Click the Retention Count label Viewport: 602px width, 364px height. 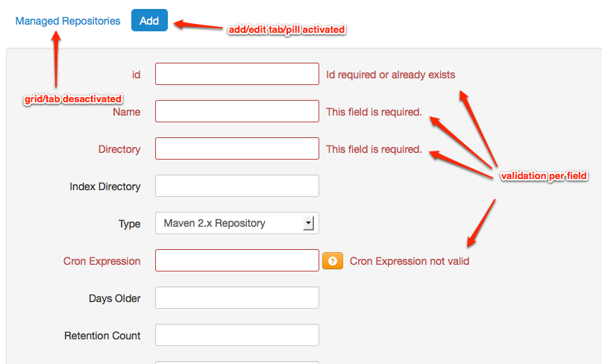click(x=102, y=336)
